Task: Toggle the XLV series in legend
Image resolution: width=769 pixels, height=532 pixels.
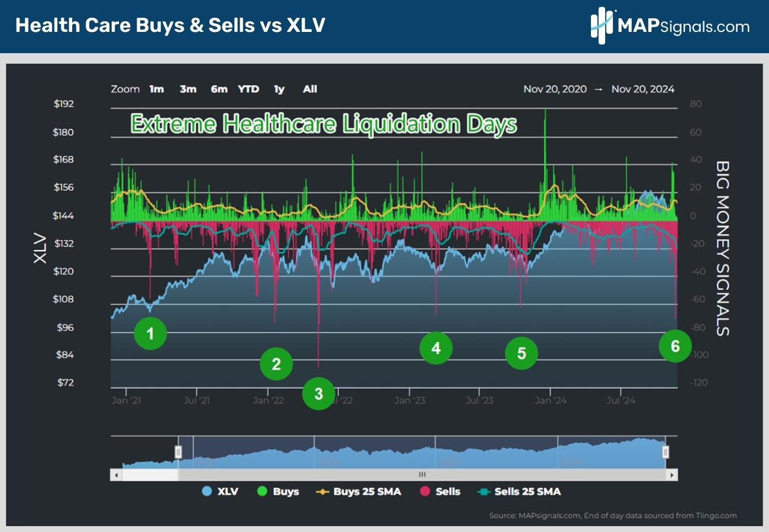Action: [219, 491]
